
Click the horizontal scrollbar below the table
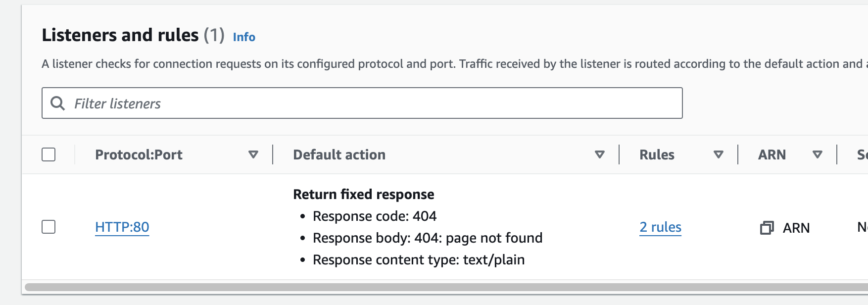tap(445, 287)
